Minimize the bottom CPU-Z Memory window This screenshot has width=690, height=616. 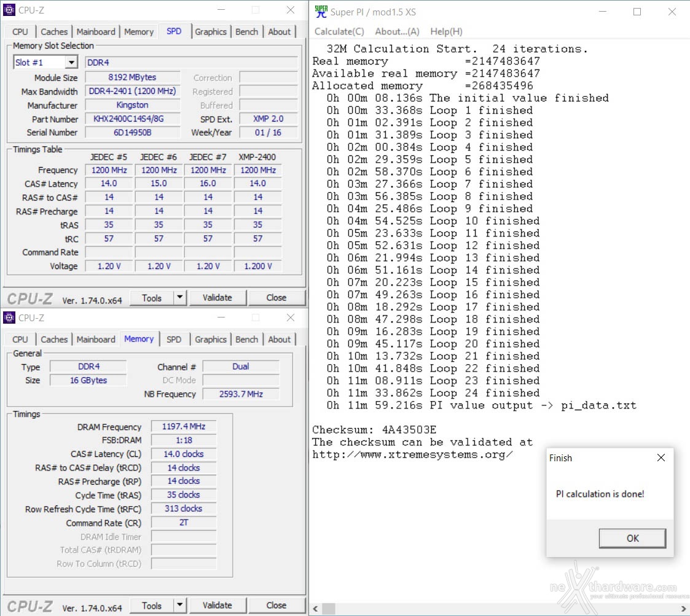tap(221, 318)
